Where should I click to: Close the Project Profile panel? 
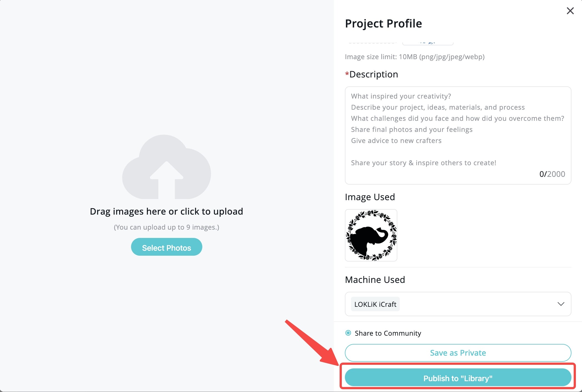tap(570, 11)
